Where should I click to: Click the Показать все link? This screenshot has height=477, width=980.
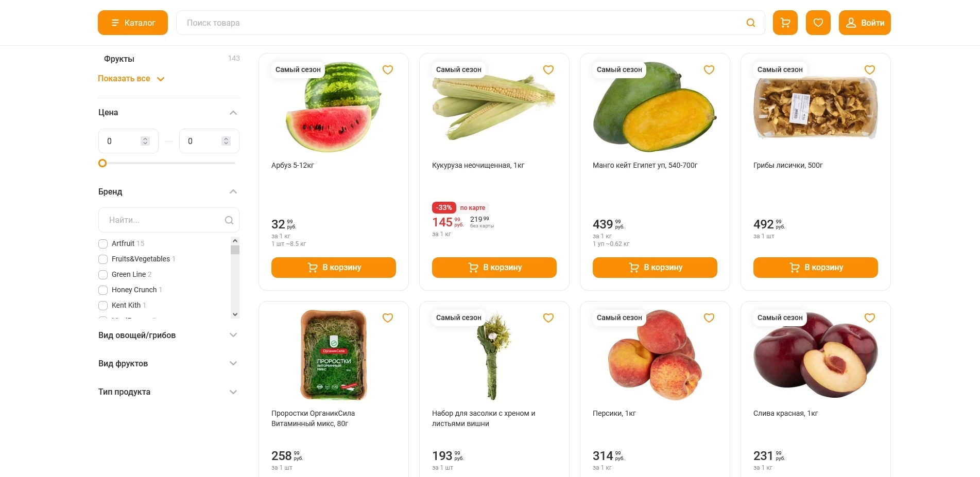[x=124, y=78]
